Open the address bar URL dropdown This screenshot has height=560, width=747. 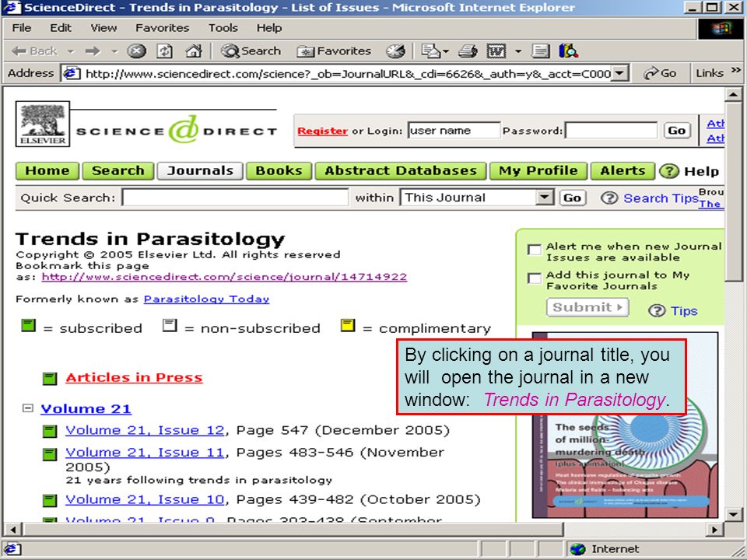click(619, 73)
